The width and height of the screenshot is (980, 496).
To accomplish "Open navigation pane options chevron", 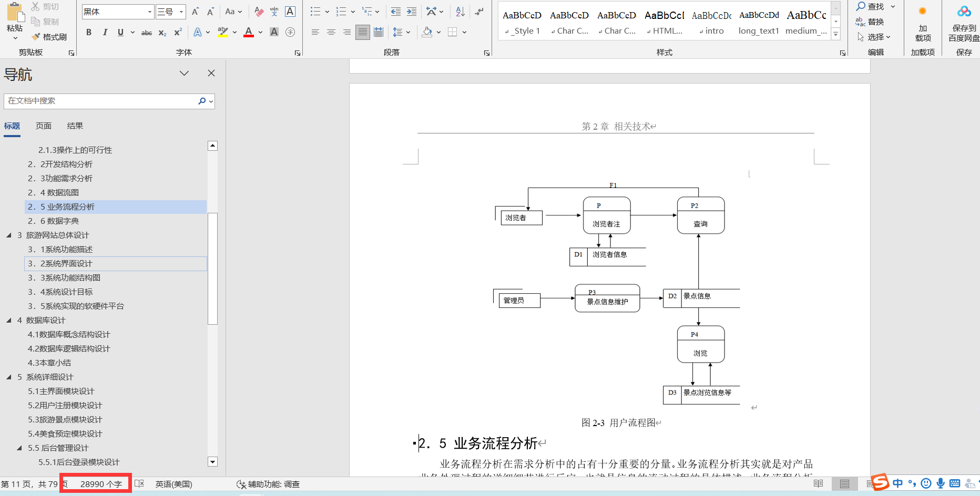I will (184, 73).
